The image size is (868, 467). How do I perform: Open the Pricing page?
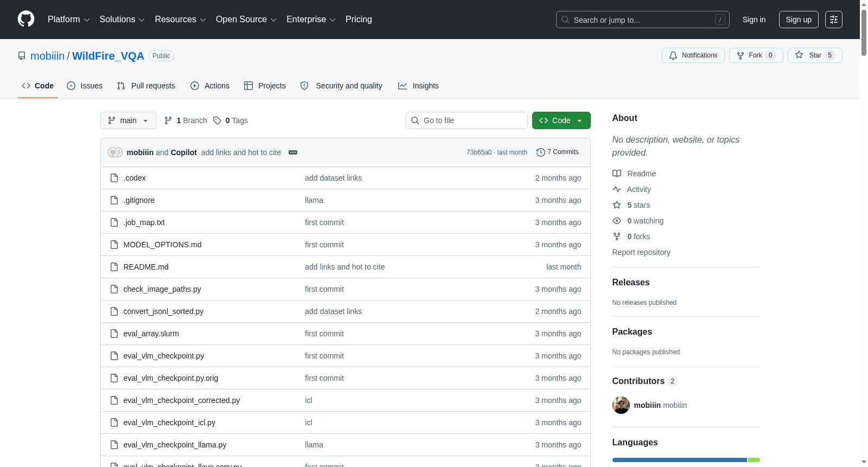tap(359, 20)
